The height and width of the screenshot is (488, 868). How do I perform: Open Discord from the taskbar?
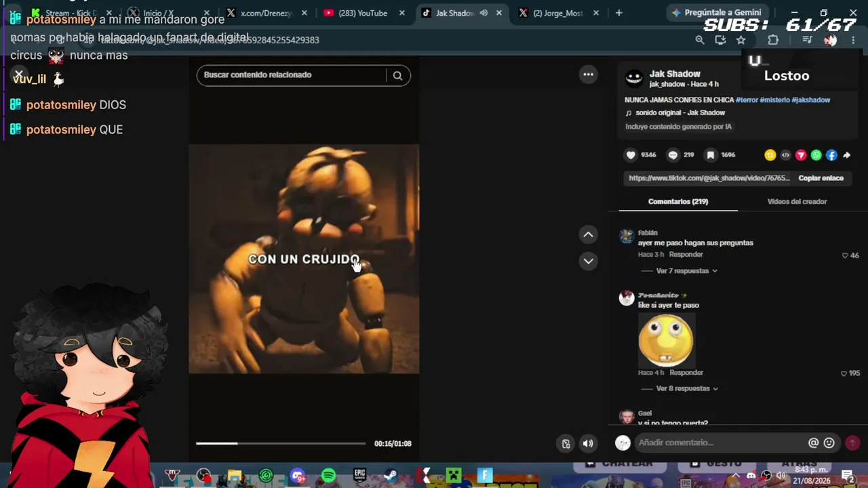click(297, 475)
